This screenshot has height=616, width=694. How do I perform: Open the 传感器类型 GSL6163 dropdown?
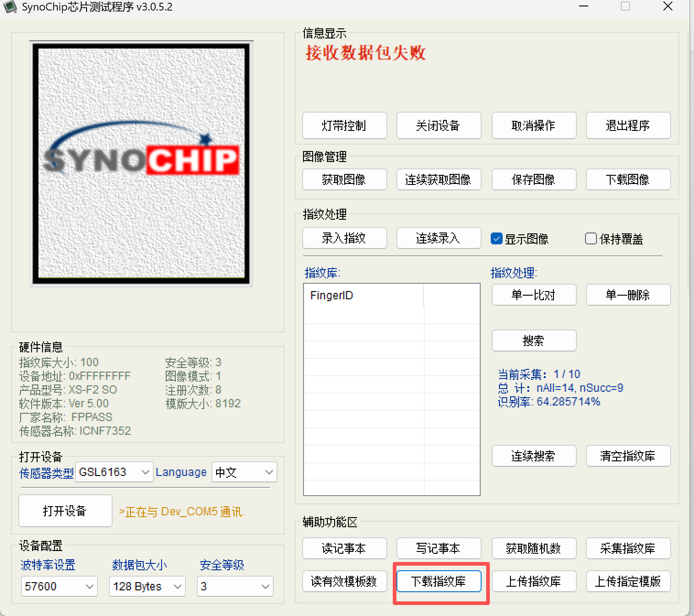tap(114, 472)
